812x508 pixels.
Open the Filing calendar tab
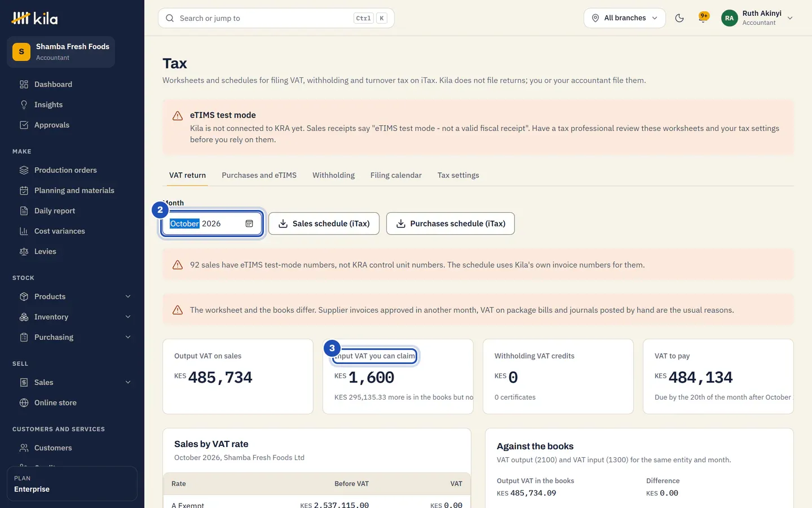pyautogui.click(x=396, y=175)
